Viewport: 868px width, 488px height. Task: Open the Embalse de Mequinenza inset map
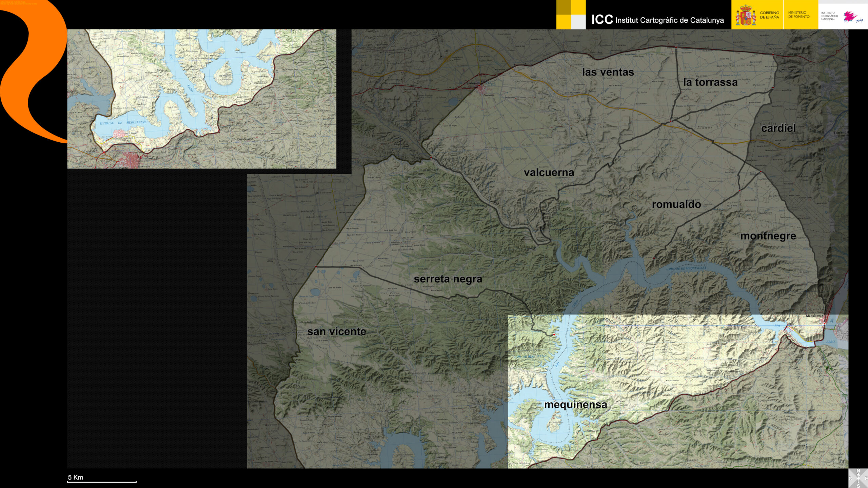click(x=202, y=99)
